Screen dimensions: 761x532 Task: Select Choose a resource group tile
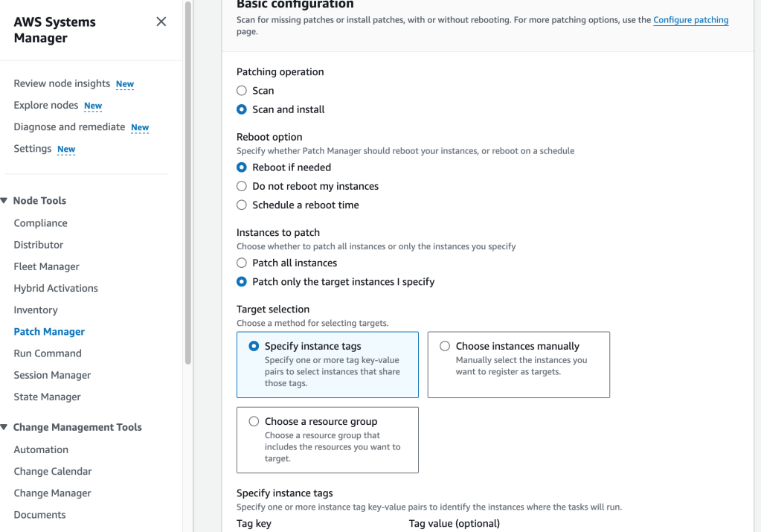pyautogui.click(x=327, y=439)
